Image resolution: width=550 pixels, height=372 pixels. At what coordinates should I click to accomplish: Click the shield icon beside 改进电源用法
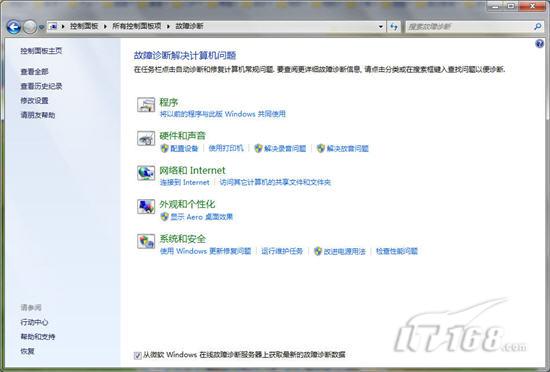pos(318,251)
